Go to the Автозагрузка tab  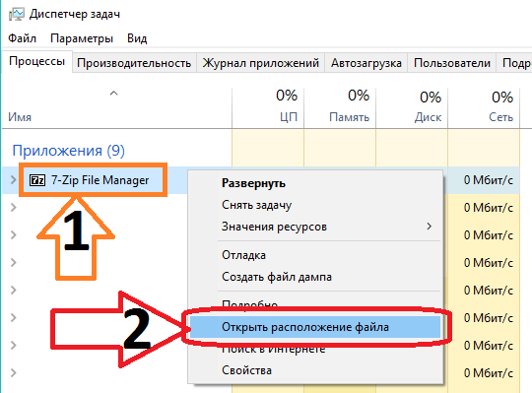click(366, 63)
